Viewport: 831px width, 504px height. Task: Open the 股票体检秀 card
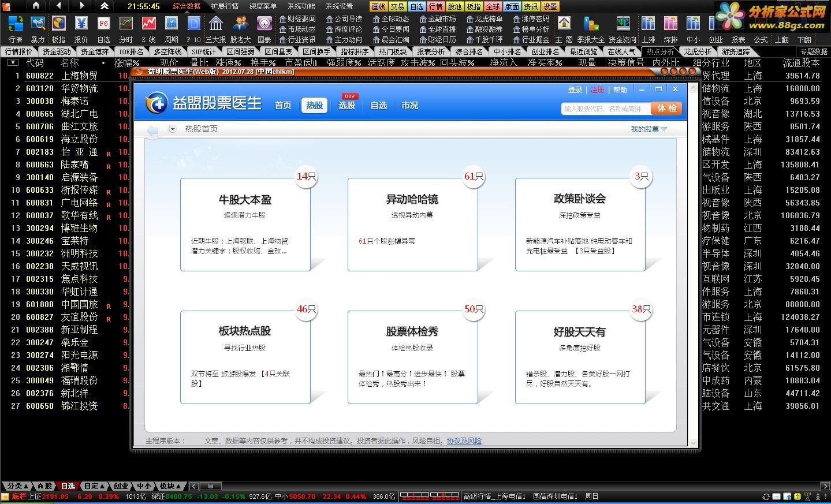pyautogui.click(x=413, y=357)
